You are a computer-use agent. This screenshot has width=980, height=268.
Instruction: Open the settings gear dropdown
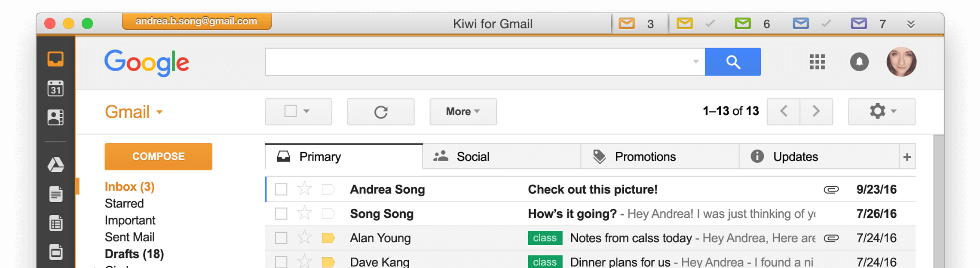tap(881, 112)
